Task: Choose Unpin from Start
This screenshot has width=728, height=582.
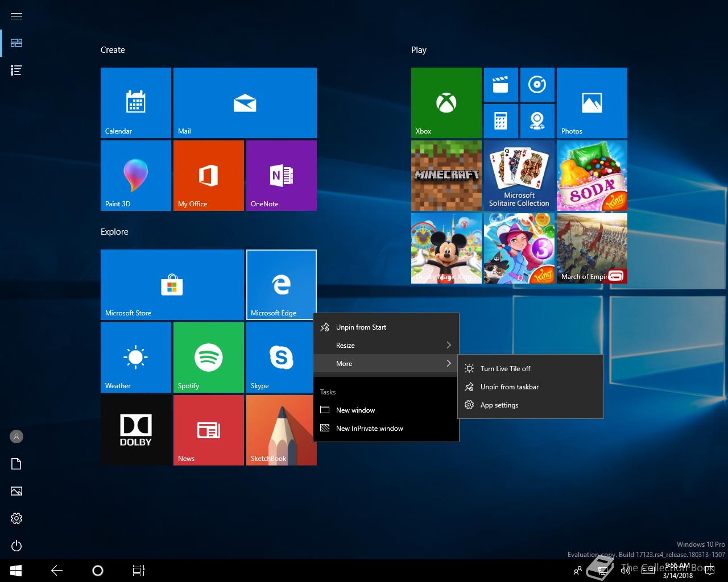Action: (x=361, y=327)
